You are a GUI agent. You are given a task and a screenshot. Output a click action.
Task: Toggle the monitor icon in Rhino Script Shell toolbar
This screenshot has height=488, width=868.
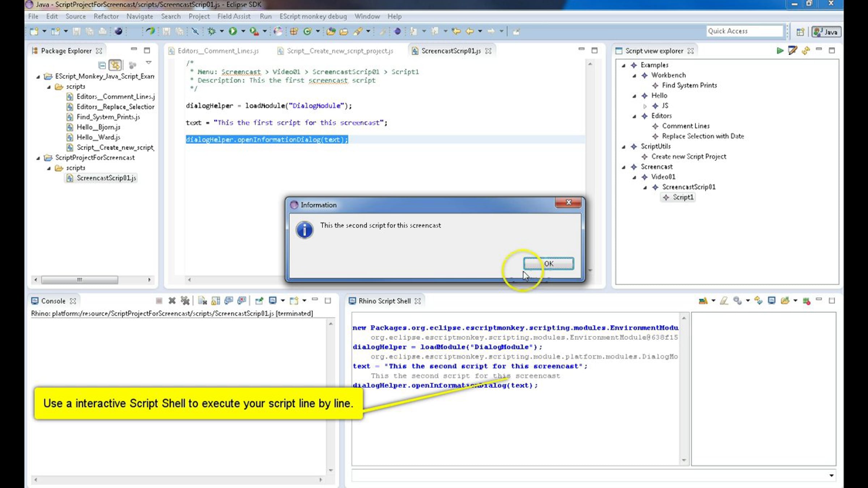tap(771, 300)
